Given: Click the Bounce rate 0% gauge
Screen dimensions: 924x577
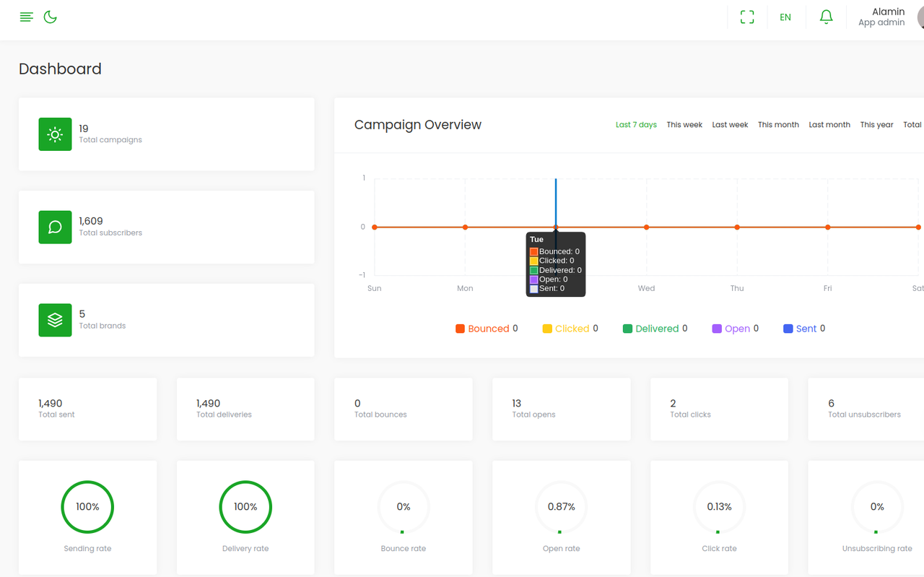Looking at the screenshot, I should 404,507.
